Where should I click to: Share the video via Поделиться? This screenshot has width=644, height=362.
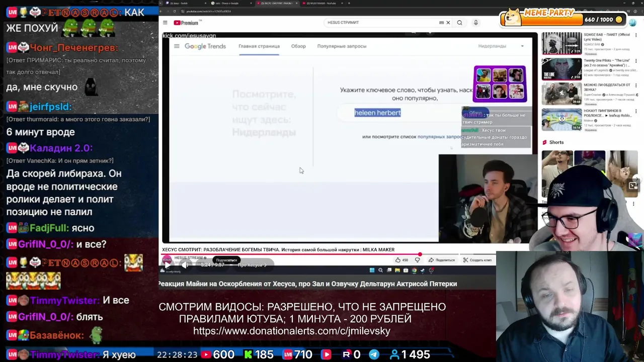[x=441, y=260]
